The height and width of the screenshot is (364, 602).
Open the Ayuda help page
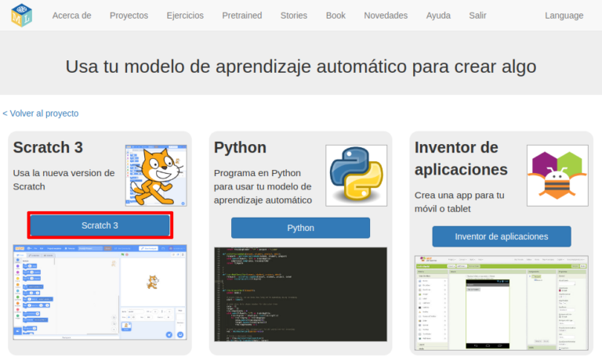(438, 16)
